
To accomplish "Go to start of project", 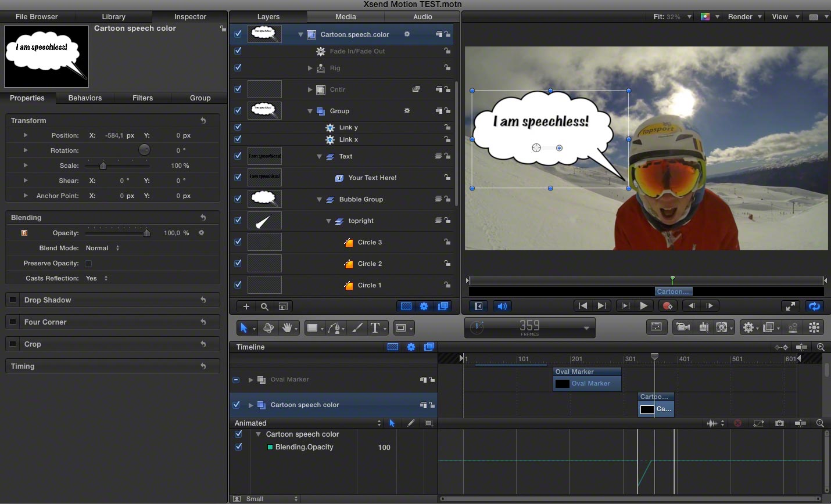I will click(x=583, y=306).
